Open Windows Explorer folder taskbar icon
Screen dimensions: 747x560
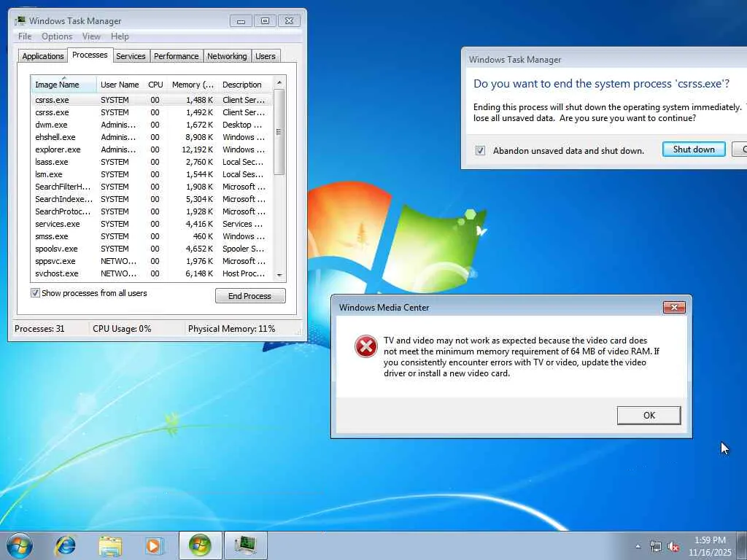coord(110,545)
